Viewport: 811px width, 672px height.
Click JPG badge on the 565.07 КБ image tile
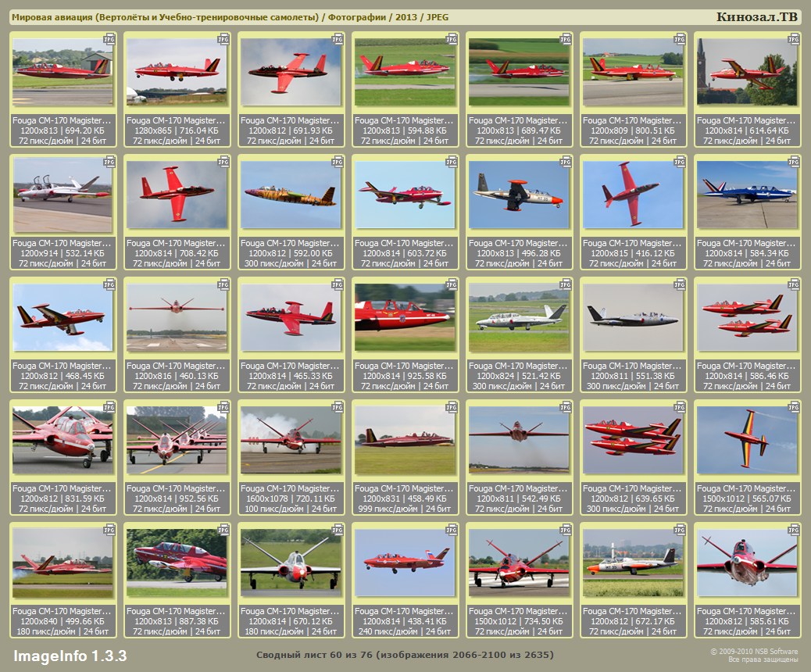794,406
